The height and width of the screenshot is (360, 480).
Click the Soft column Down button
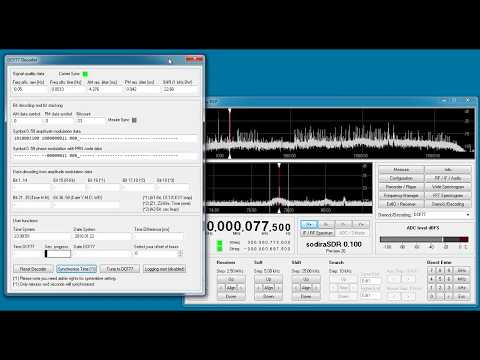pos(268,296)
